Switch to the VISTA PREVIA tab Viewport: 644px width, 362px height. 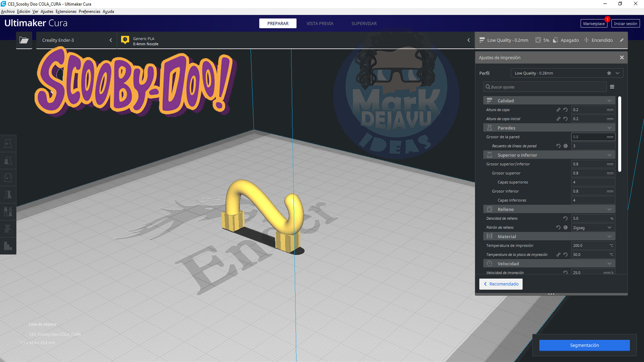[320, 23]
